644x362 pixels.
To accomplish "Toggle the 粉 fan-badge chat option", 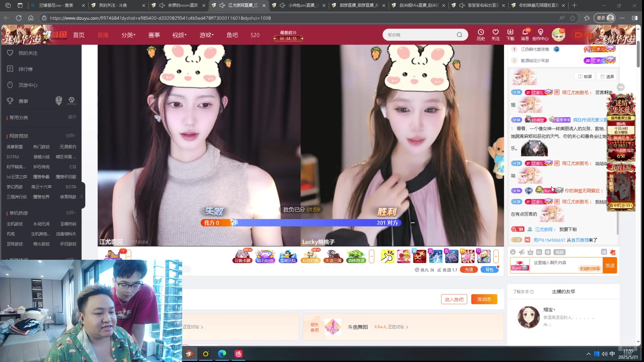I will [539, 252].
